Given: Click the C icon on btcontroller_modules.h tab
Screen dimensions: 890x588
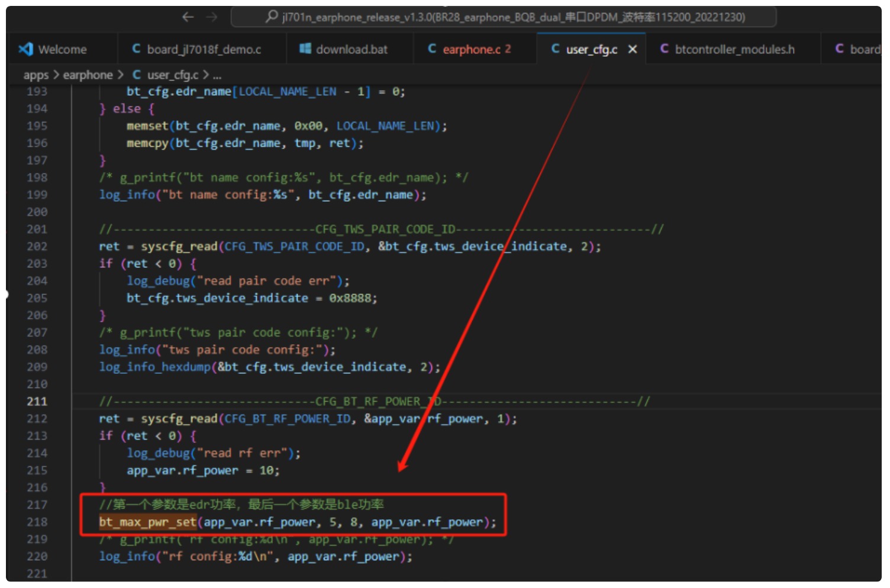Looking at the screenshot, I should tap(665, 49).
